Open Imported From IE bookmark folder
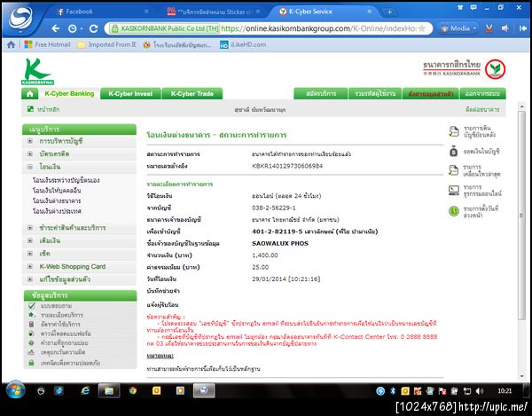 pyautogui.click(x=107, y=44)
